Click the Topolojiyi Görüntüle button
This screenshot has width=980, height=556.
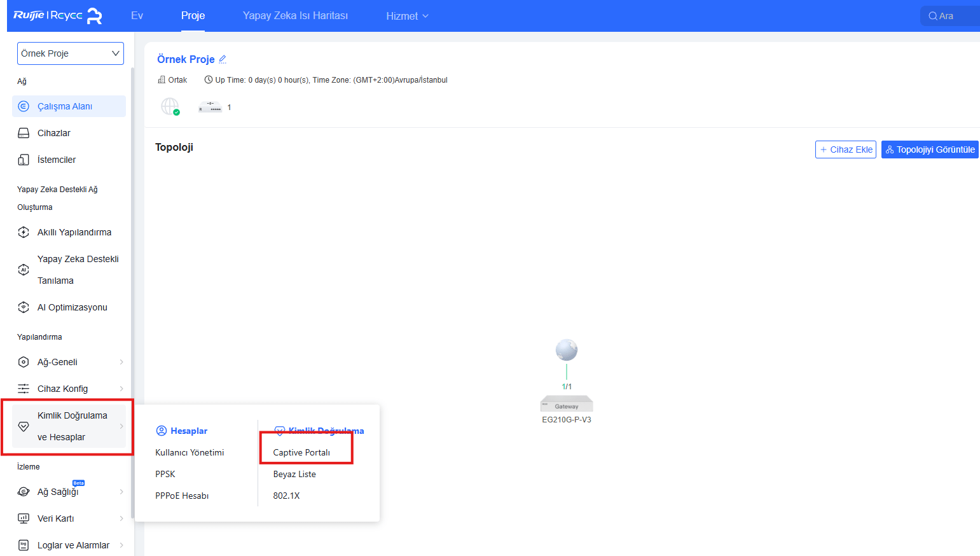929,149
